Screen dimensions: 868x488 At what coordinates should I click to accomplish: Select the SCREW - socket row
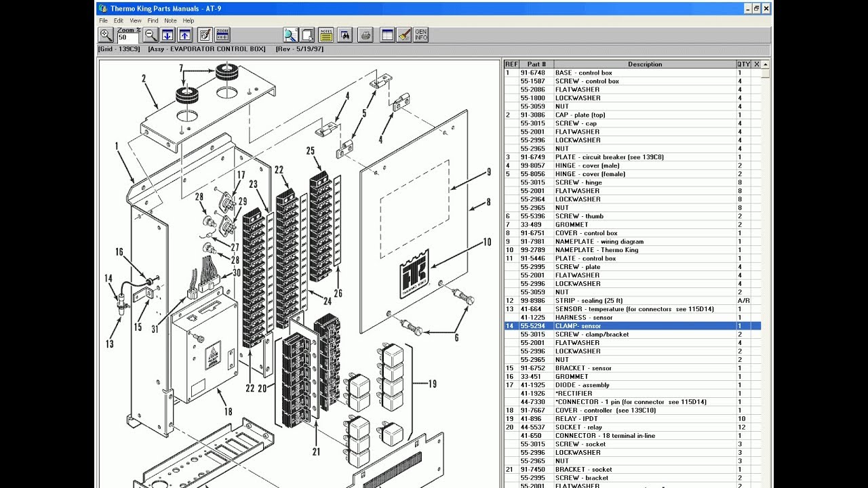pos(633,444)
